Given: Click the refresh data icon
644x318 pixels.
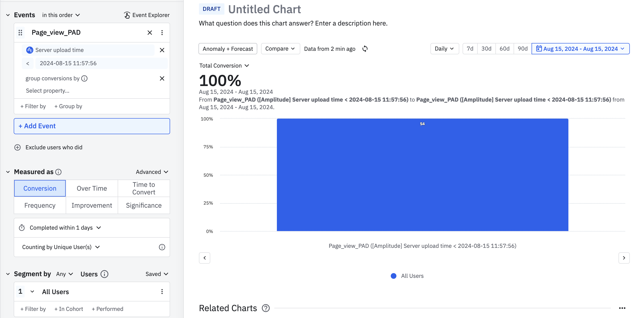Looking at the screenshot, I should 365,49.
